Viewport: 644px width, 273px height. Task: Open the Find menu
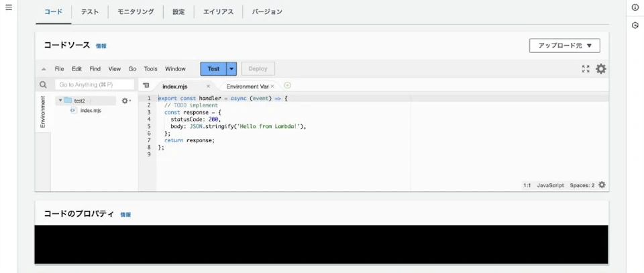95,69
